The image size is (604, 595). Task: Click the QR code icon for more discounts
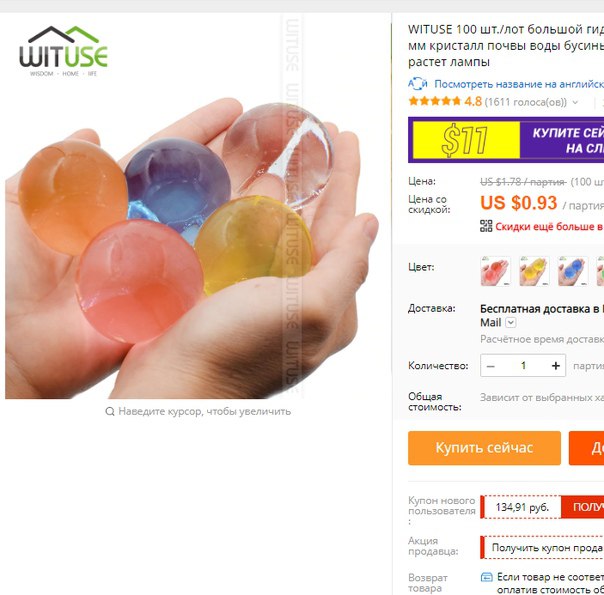(486, 226)
